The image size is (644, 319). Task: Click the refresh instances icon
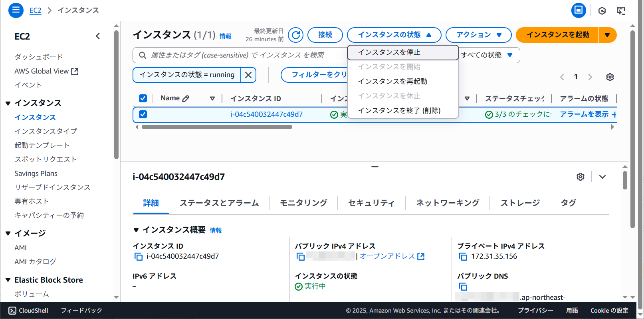click(x=295, y=35)
